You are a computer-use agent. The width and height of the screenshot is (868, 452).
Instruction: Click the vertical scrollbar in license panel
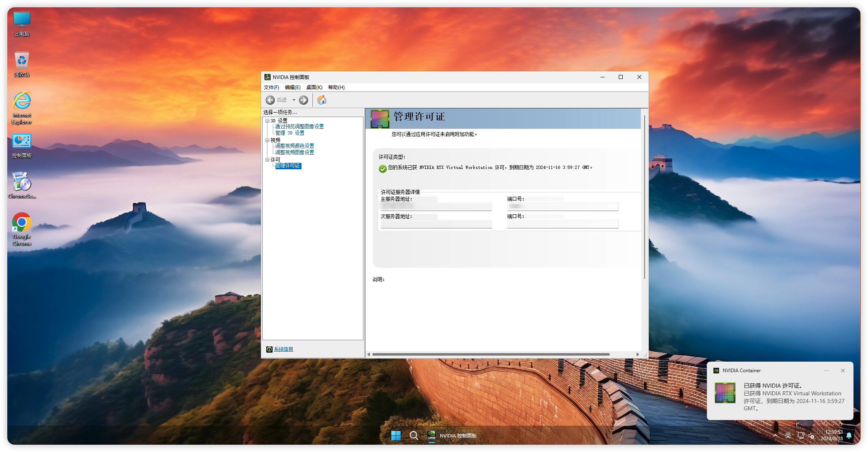point(644,197)
